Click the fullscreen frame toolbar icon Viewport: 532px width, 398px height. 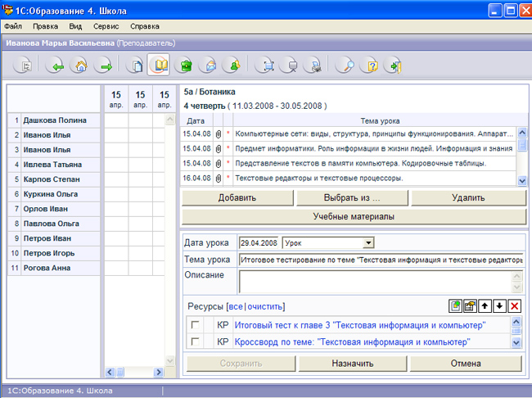[x=266, y=66]
